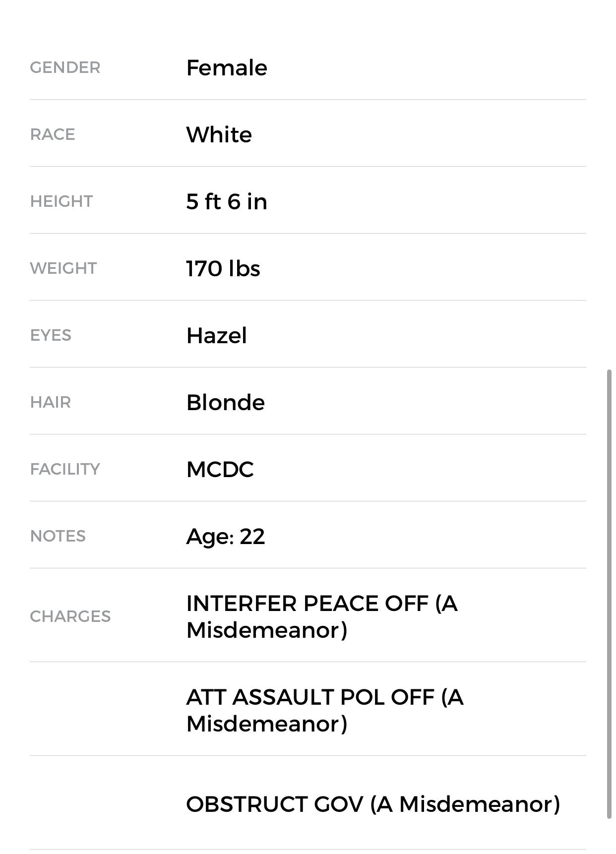Image resolution: width=616 pixels, height=854 pixels.
Task: Click the CHARGES field label
Action: click(x=70, y=616)
